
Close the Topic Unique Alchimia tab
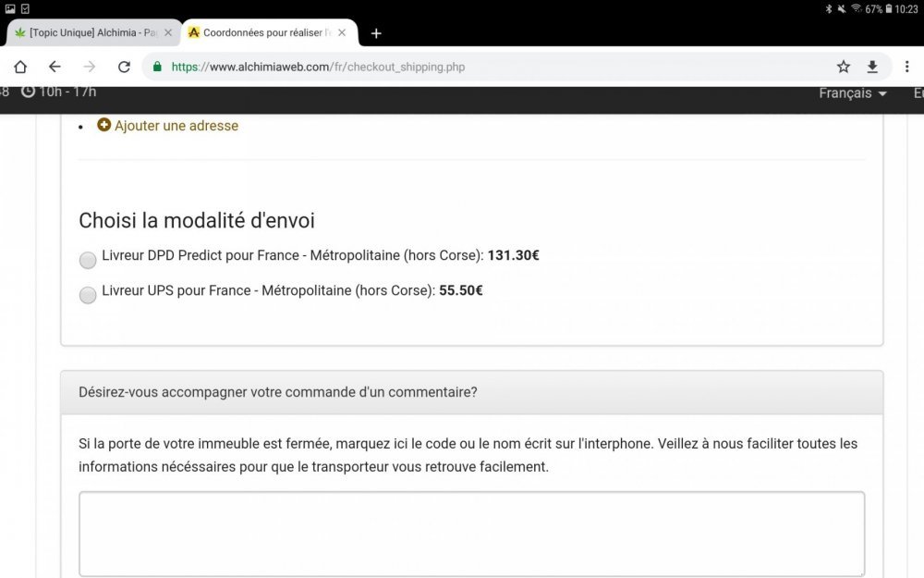point(168,32)
